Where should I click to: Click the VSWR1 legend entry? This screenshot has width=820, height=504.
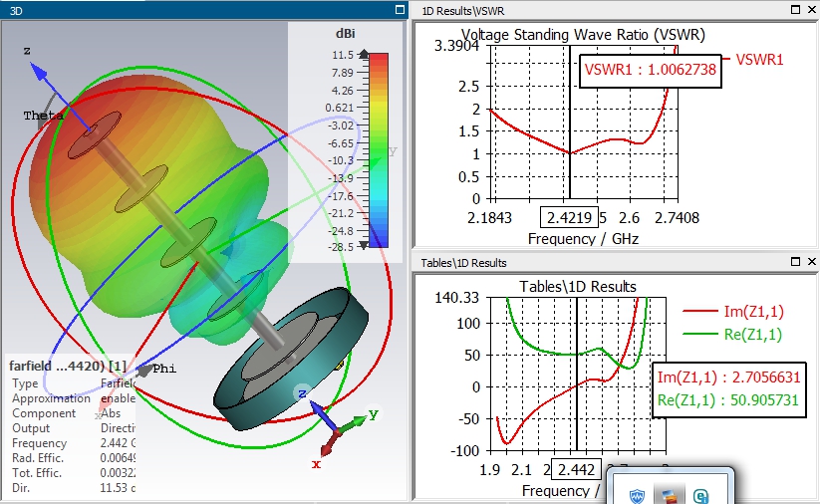click(x=753, y=60)
